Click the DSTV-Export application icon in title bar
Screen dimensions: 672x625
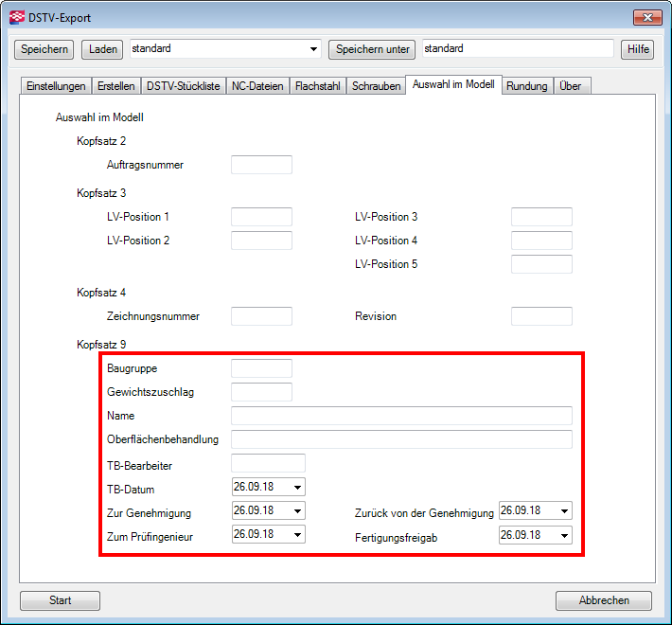pos(17,18)
